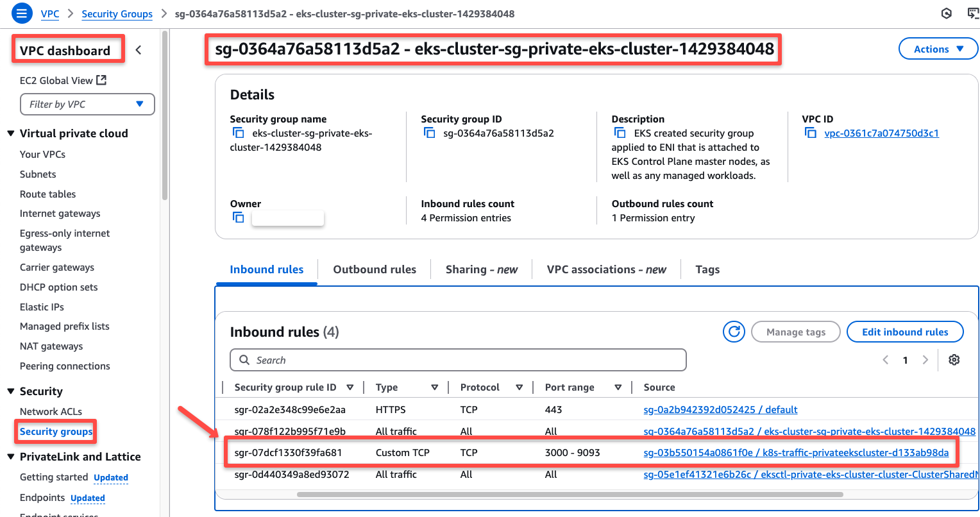The image size is (980, 517).
Task: Open Your VPCs in sidebar
Action: pyautogui.click(x=42, y=154)
